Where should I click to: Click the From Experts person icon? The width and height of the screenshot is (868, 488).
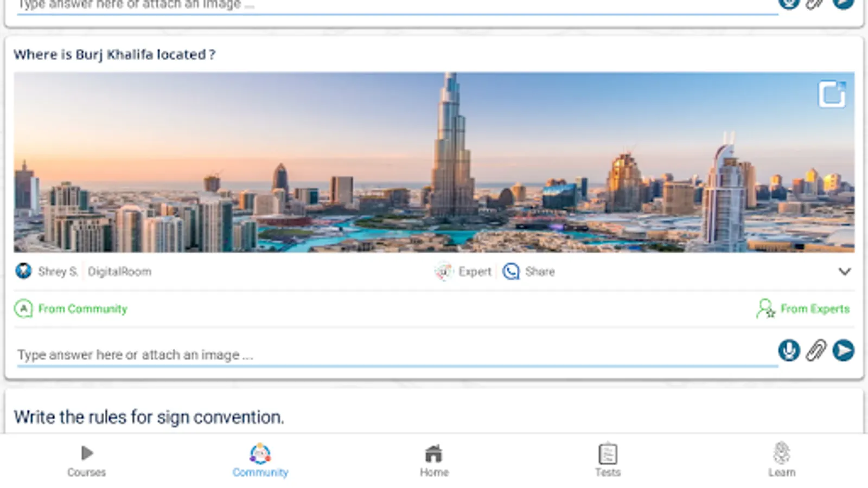click(x=765, y=309)
